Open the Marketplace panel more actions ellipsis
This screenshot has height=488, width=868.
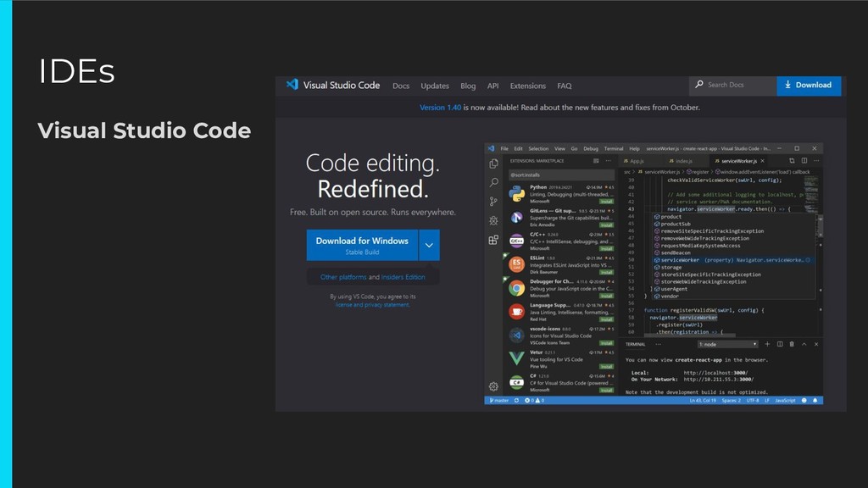pos(609,161)
